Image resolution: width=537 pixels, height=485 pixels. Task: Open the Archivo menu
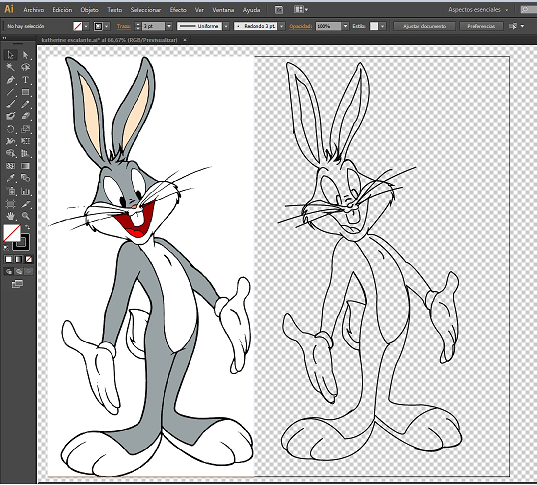(34, 10)
